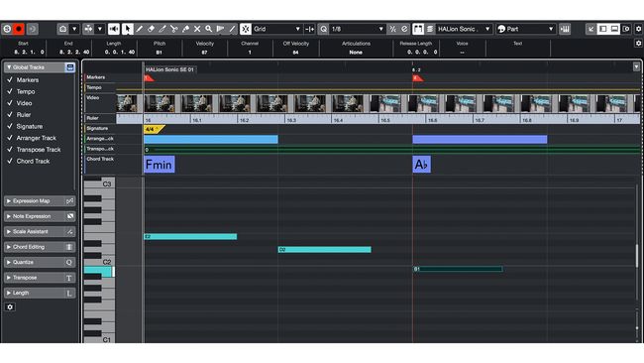Image resolution: width=644 pixels, height=363 pixels.
Task: Select the Glue tool
Action: click(x=185, y=29)
